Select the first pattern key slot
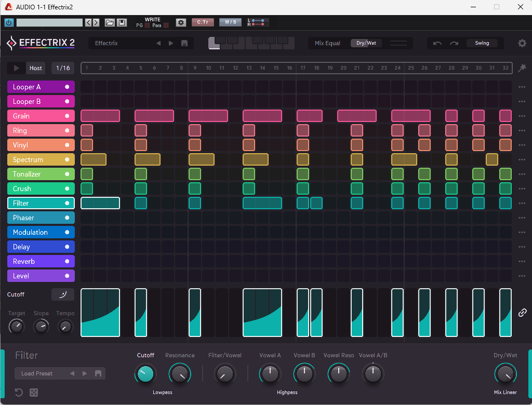The width and height of the screenshot is (532, 405). click(x=212, y=45)
